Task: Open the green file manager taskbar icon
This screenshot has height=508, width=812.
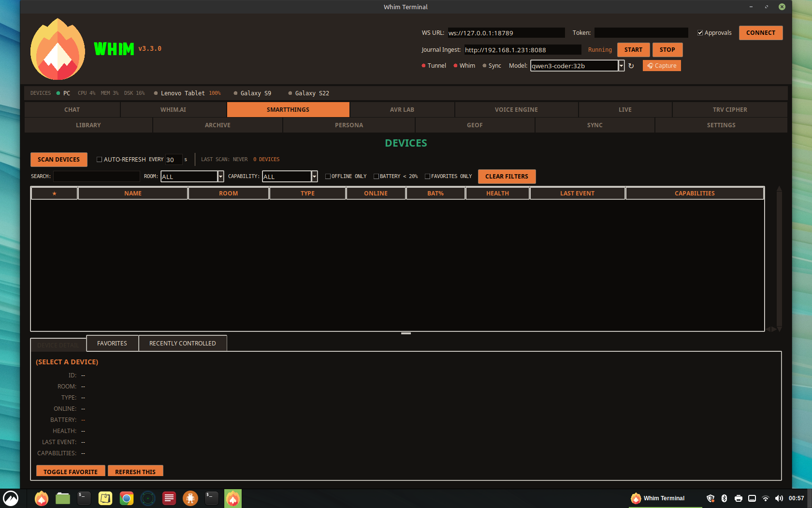Action: (63, 498)
